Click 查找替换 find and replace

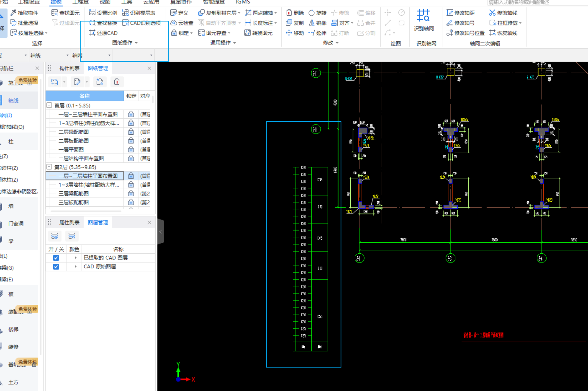click(x=103, y=23)
